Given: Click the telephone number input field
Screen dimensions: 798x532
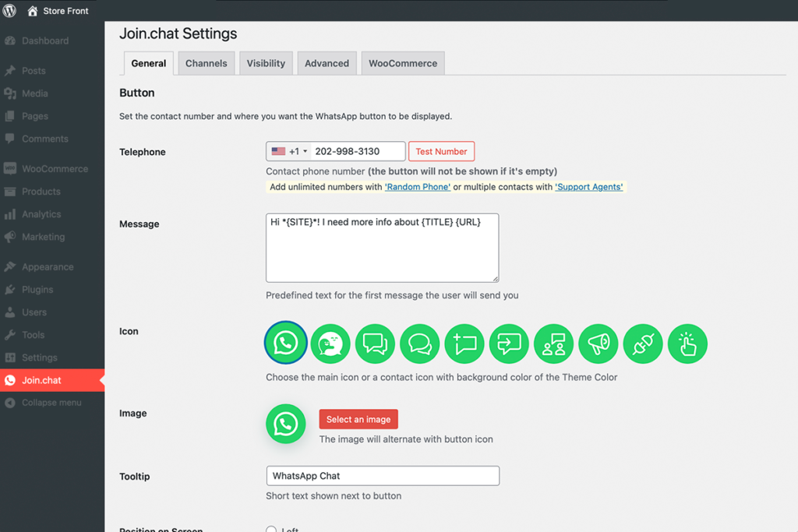Looking at the screenshot, I should 358,152.
